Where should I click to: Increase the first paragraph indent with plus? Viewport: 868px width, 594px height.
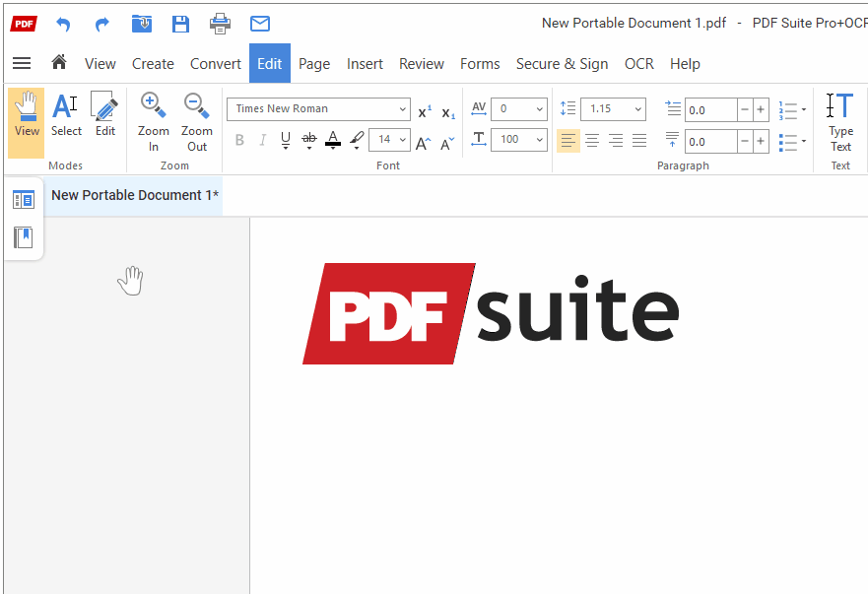(x=761, y=110)
